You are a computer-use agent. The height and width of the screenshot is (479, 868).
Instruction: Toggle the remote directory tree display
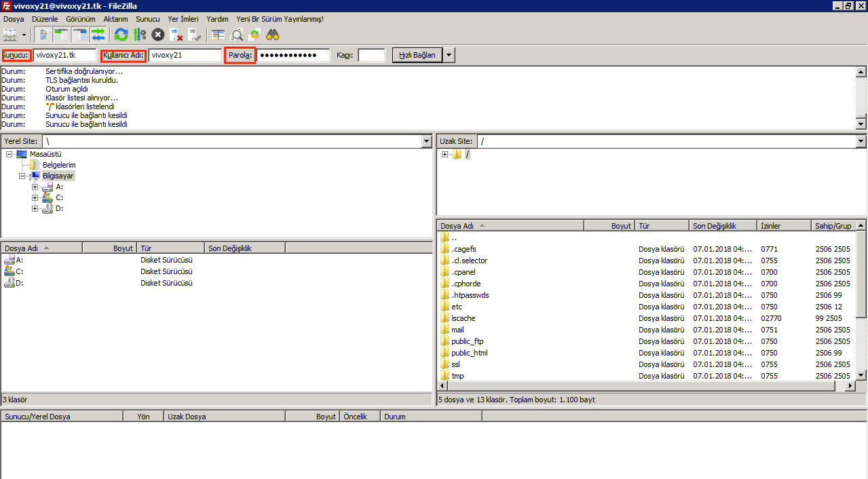click(x=80, y=34)
